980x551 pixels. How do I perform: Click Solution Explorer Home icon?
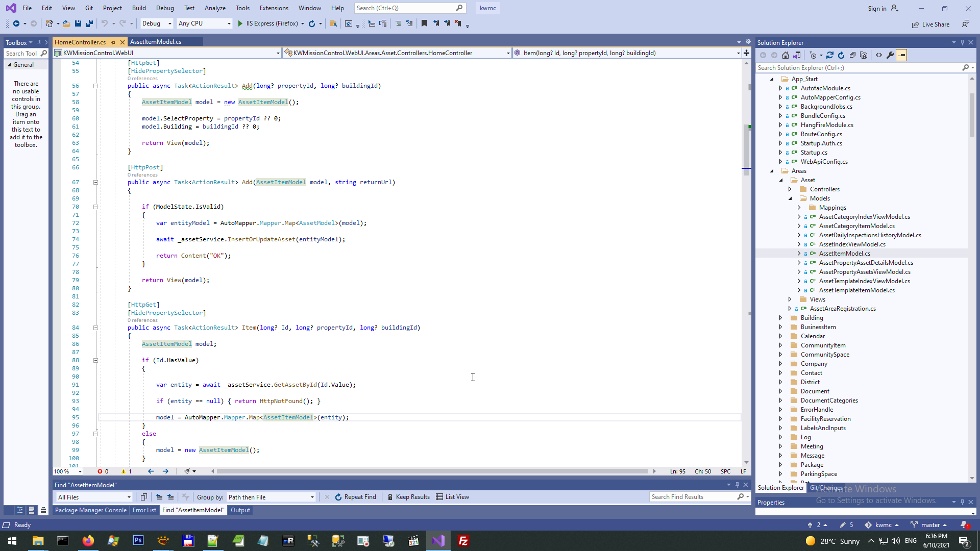[786, 55]
